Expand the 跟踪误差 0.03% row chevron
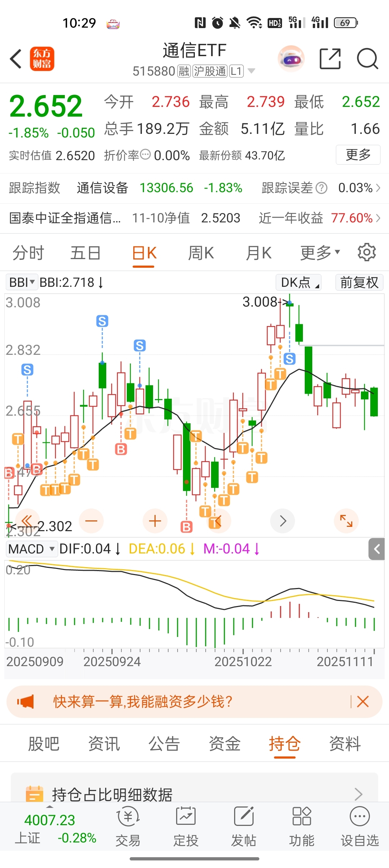The height and width of the screenshot is (868, 389). 378,188
